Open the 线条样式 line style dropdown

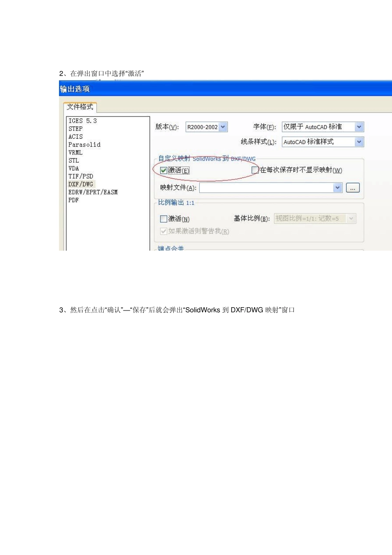pos(359,142)
